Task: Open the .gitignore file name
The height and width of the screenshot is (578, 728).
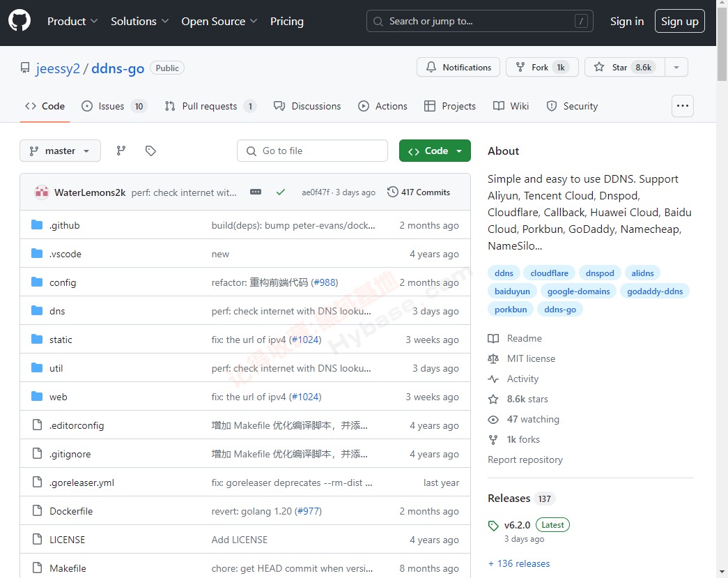Action: click(x=70, y=454)
